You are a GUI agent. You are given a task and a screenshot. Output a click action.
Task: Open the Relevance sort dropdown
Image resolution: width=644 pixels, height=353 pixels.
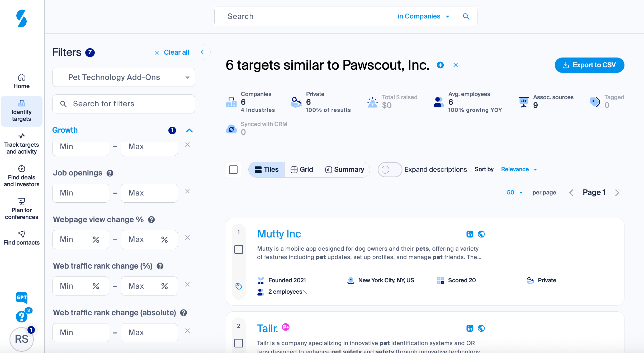(519, 169)
